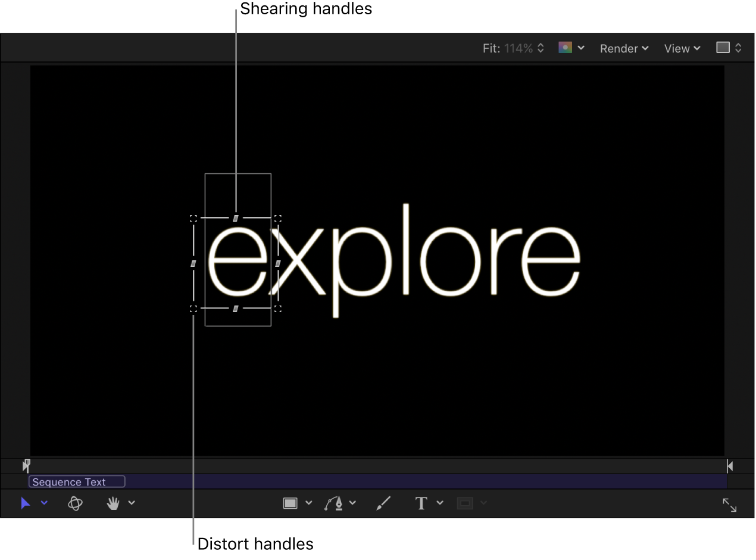Open the Fit zoom level pop-up
The image size is (756, 560).
point(514,48)
